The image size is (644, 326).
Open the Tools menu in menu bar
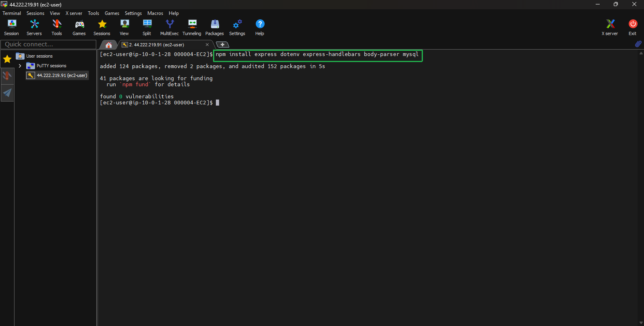point(93,13)
